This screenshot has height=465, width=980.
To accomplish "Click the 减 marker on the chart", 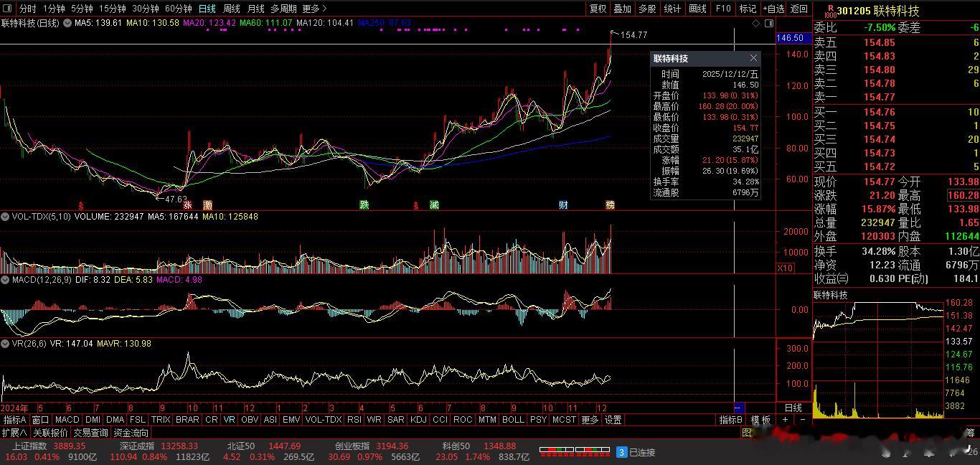I will (x=434, y=205).
